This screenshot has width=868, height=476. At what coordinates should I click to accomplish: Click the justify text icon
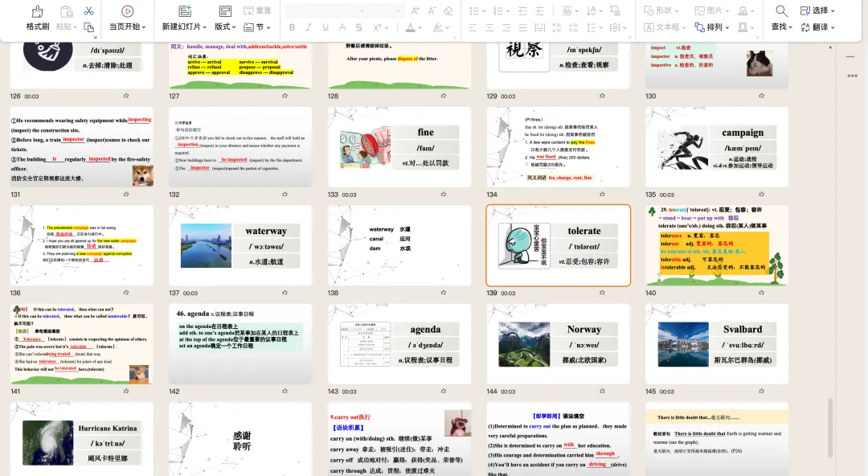tap(522, 27)
